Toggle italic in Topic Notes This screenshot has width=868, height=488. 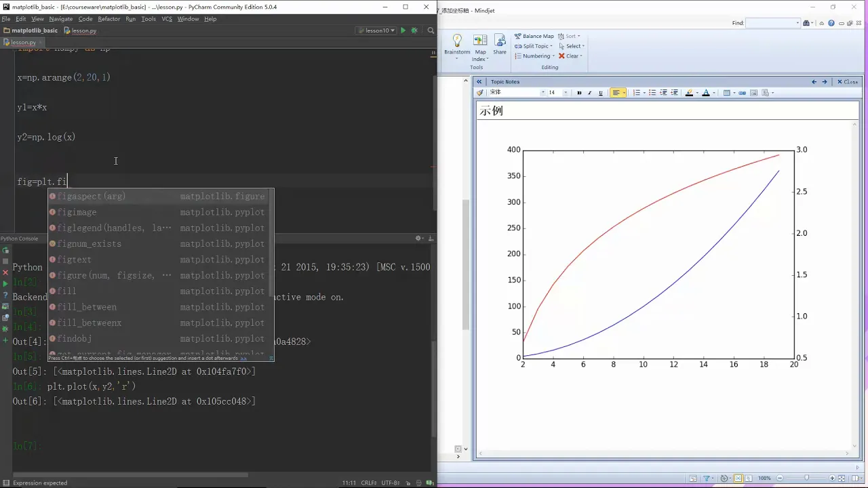click(589, 93)
